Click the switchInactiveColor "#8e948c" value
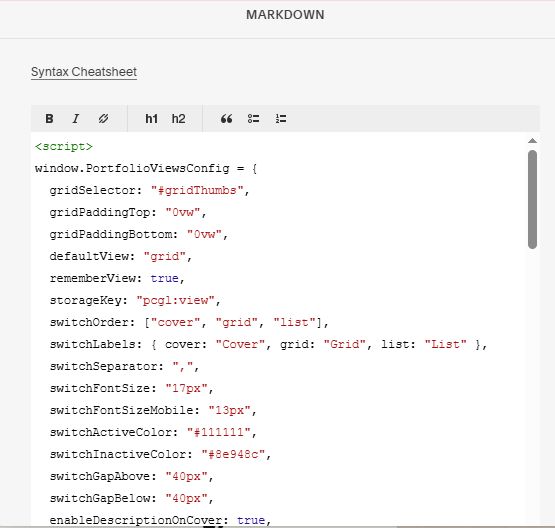 pyautogui.click(x=233, y=454)
